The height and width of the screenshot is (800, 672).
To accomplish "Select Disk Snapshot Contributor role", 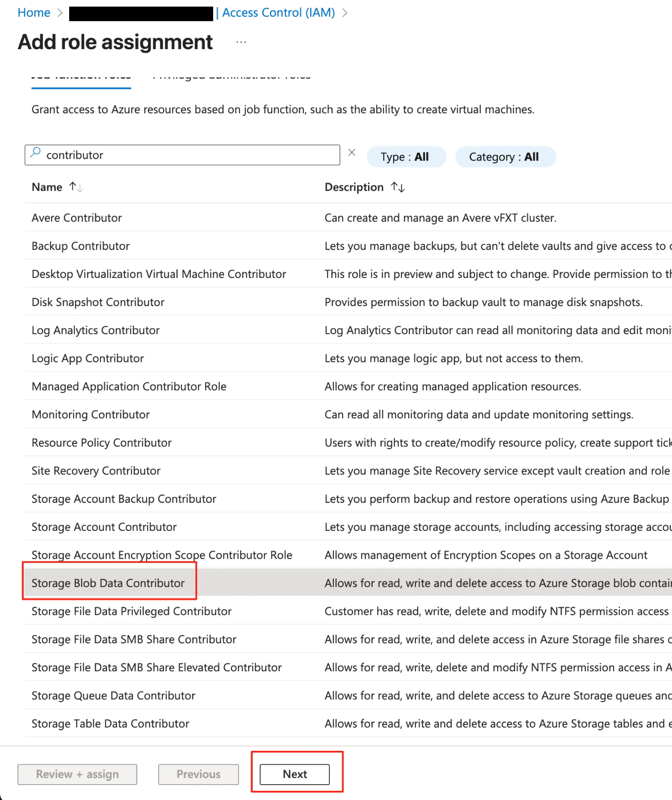I will tap(98, 302).
